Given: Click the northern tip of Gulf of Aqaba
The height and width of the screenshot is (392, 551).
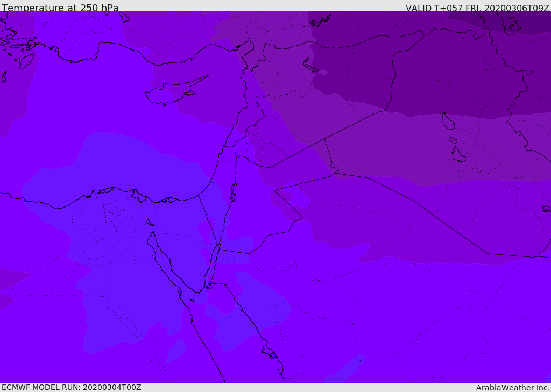Looking at the screenshot, I should [219, 246].
